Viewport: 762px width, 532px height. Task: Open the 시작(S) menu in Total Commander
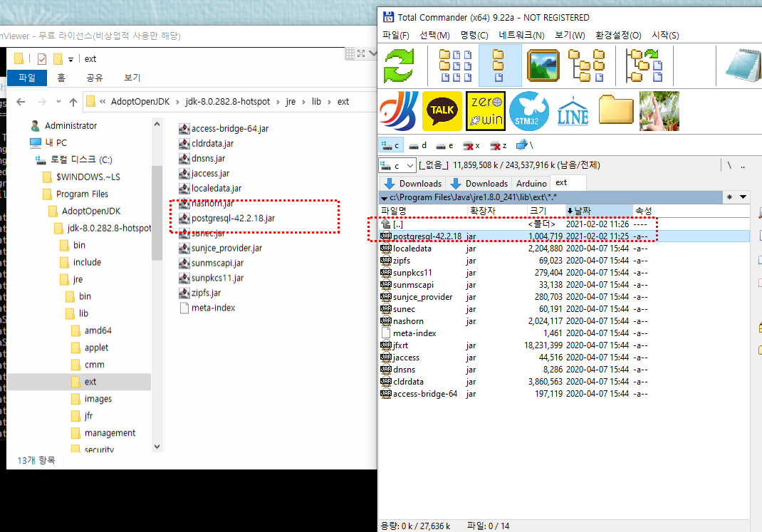point(665,36)
